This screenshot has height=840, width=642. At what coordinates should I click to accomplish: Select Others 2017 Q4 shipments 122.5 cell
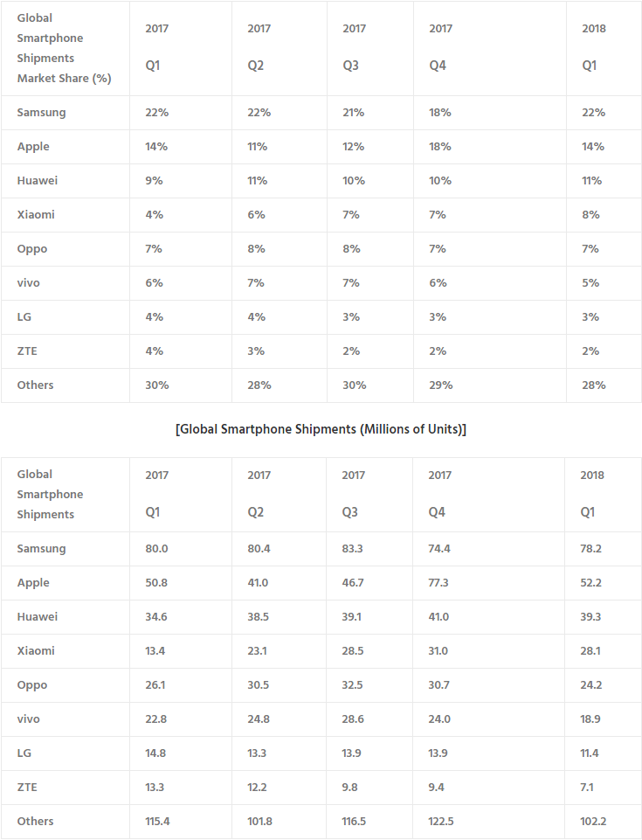(488, 822)
